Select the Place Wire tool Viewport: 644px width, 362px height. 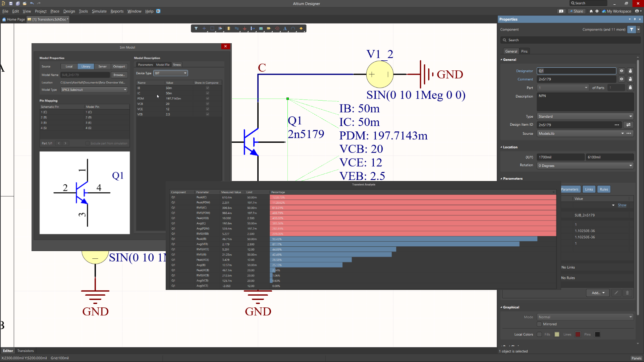click(236, 28)
